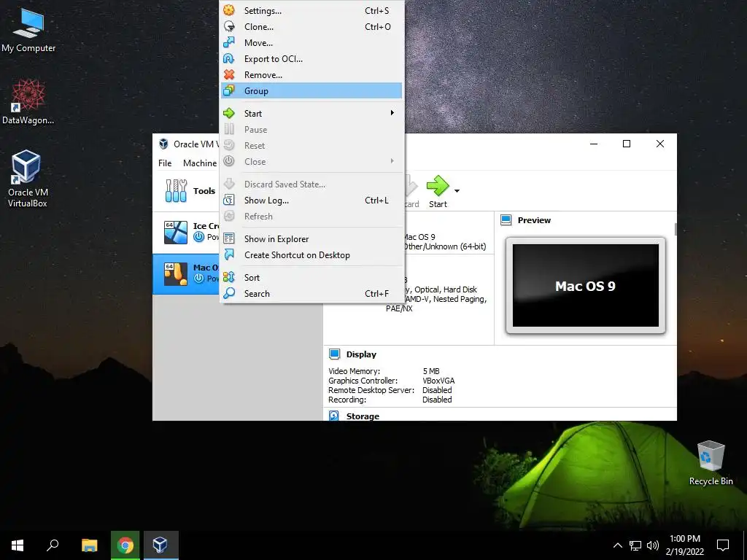Click the Show Log icon
Screen dimensions: 747x560
229,200
